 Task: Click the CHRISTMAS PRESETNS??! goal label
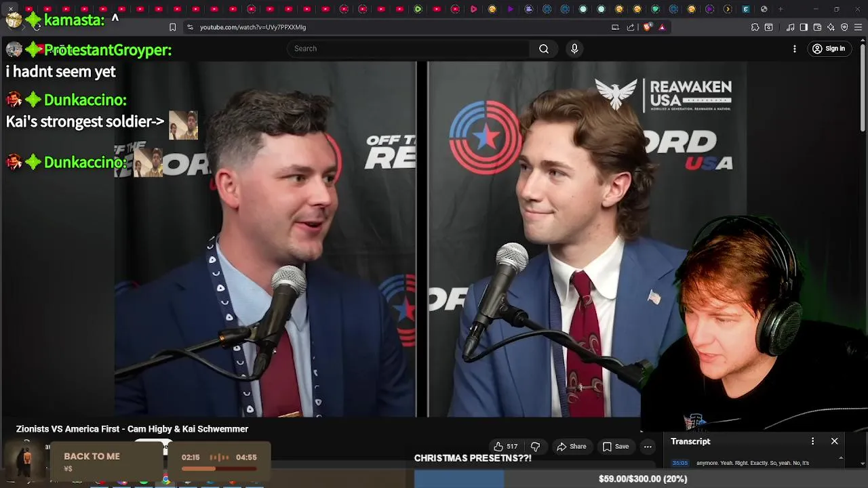[473, 458]
